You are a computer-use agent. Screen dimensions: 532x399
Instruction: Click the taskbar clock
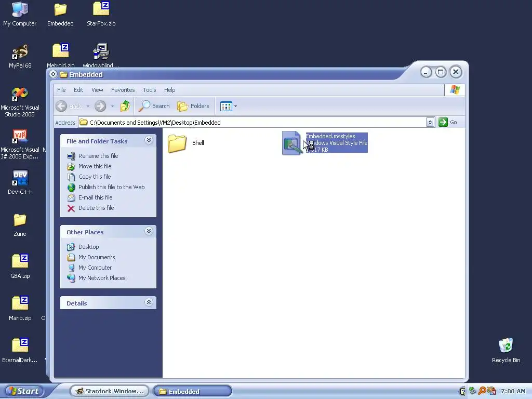(513, 391)
